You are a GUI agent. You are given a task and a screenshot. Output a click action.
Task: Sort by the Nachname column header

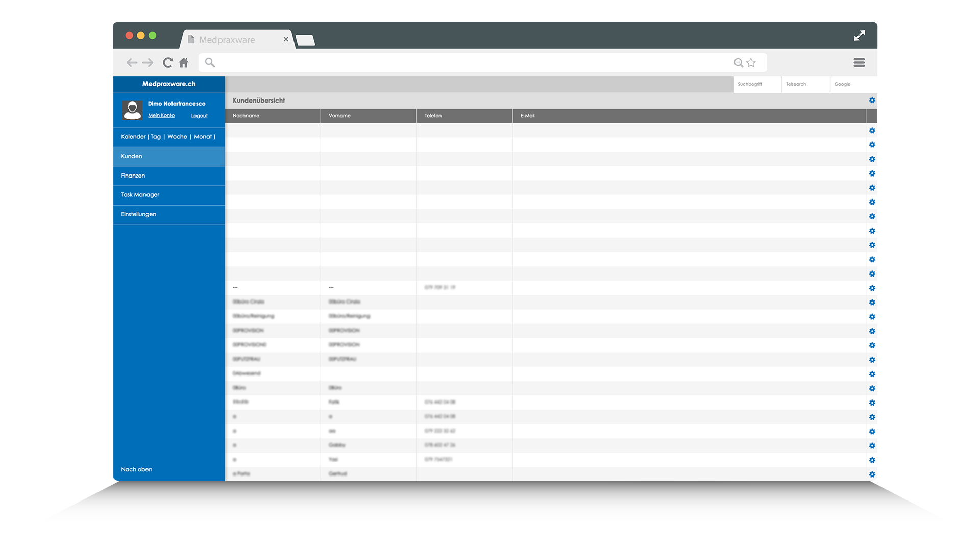(x=246, y=116)
